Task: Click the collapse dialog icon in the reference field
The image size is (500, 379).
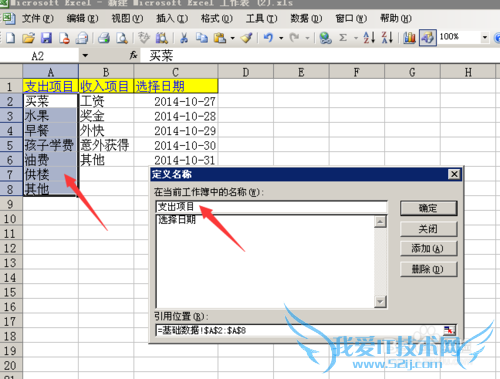Action: (449, 330)
